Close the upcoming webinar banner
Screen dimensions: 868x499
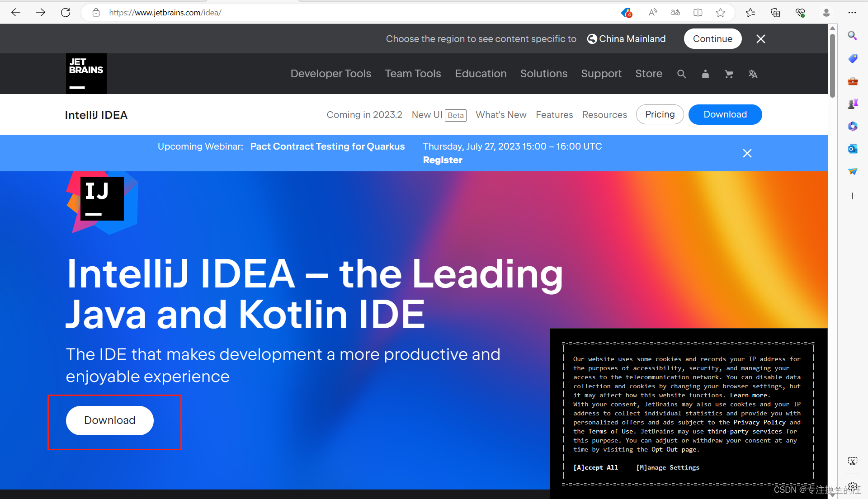point(747,153)
